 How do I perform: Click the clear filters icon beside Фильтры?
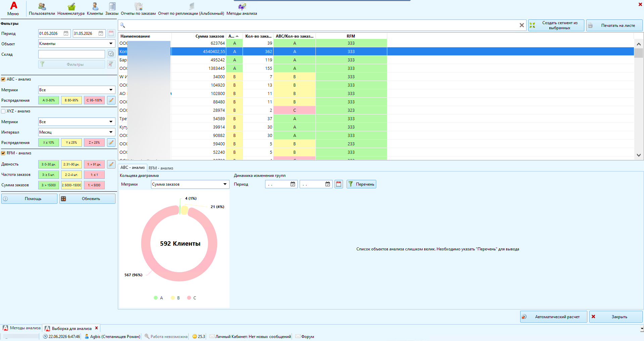pyautogui.click(x=111, y=64)
